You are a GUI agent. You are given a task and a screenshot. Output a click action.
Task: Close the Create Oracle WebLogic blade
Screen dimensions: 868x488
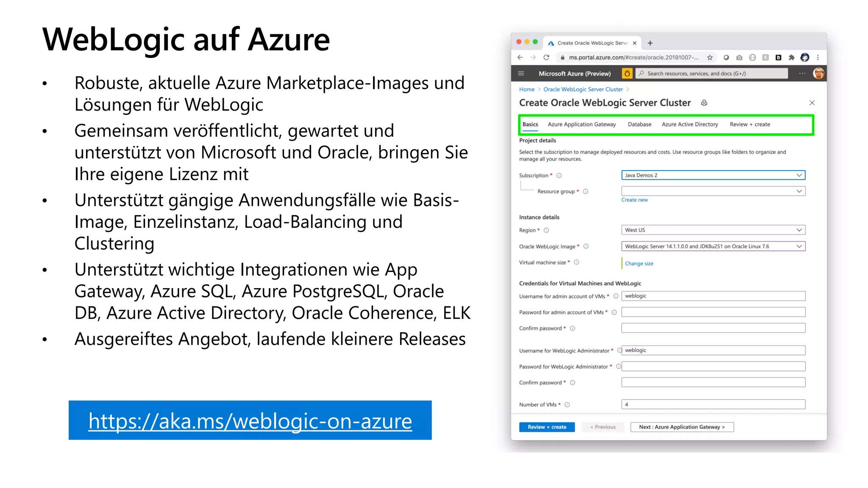click(x=812, y=103)
